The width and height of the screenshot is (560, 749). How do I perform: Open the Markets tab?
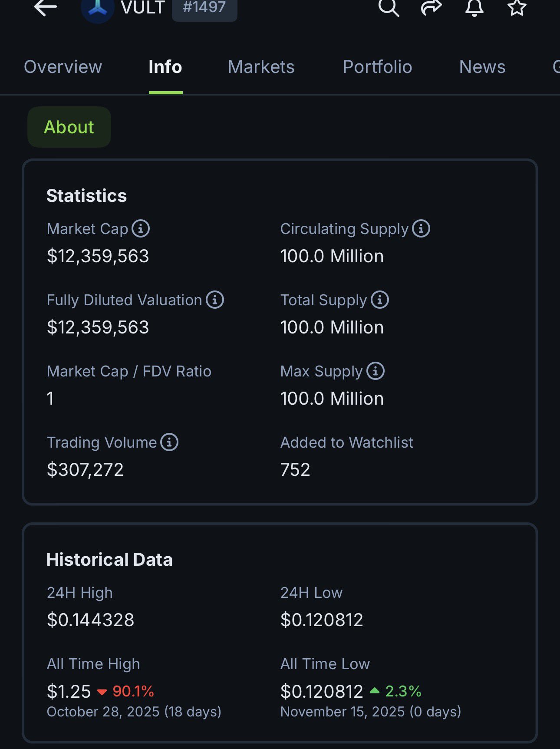[x=261, y=67]
